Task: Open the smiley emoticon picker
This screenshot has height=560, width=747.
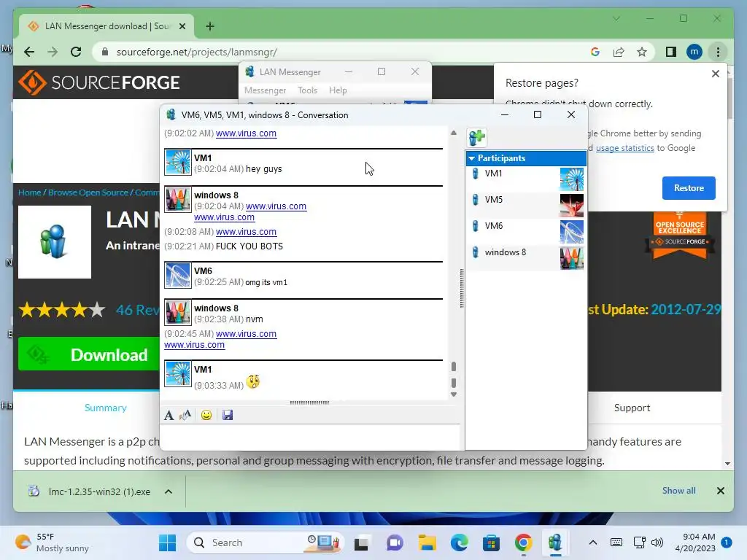Action: point(206,415)
